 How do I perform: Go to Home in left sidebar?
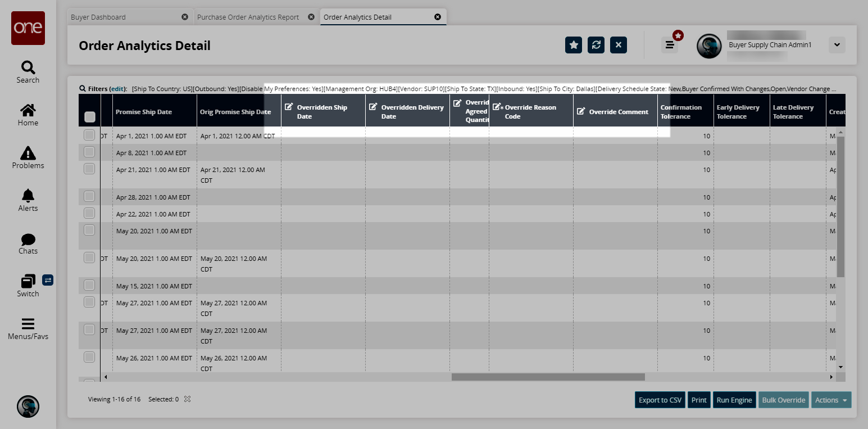tap(28, 115)
